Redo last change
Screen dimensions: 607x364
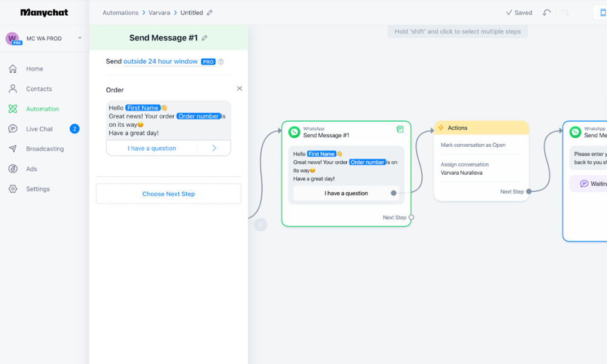click(565, 12)
